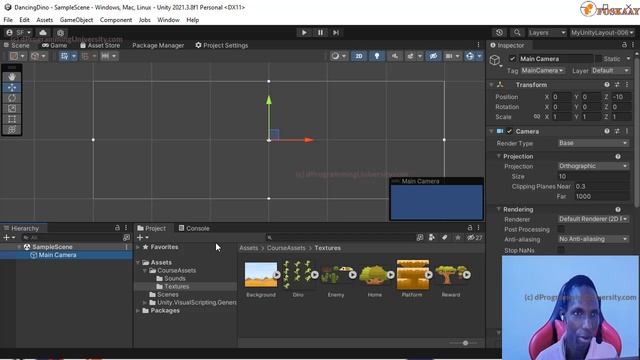Select the Transform tool

pos(12,129)
